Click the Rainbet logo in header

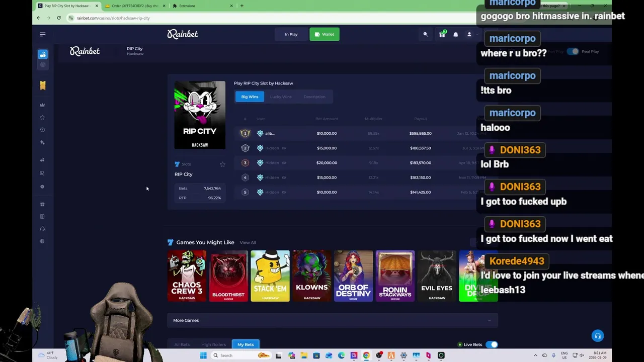[x=183, y=34]
